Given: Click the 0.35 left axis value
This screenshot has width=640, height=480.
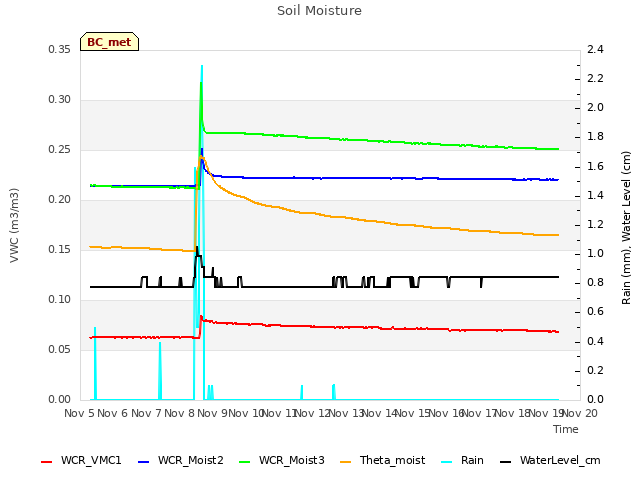Looking at the screenshot, I should pyautogui.click(x=60, y=49).
